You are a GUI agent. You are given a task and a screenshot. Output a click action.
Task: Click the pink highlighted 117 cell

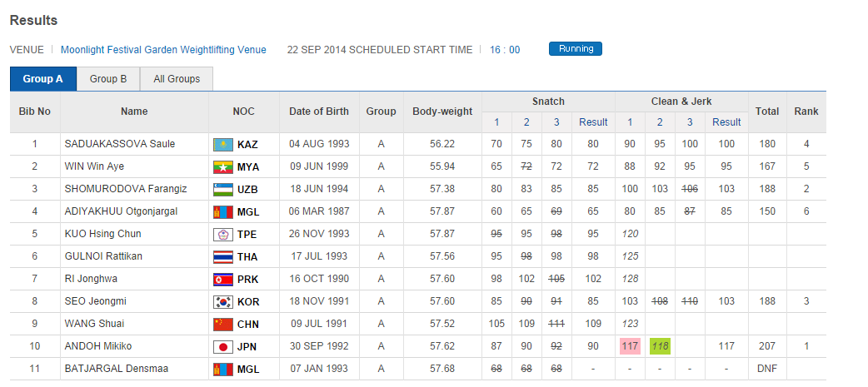click(630, 346)
